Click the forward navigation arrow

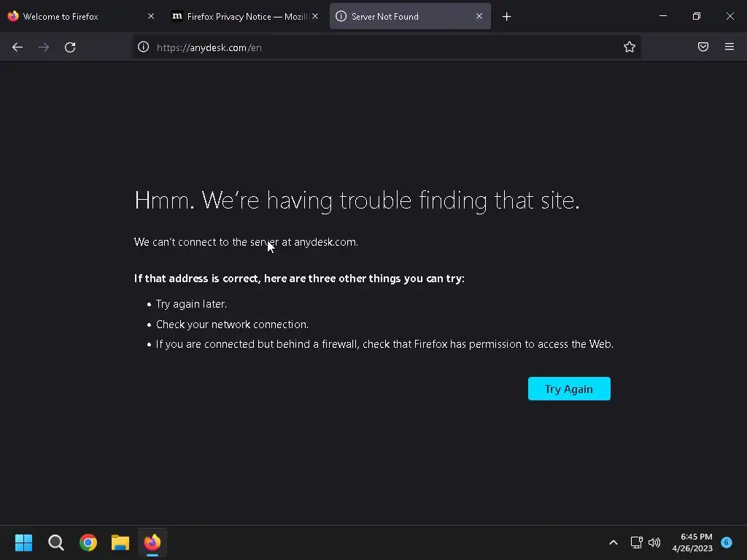point(44,47)
